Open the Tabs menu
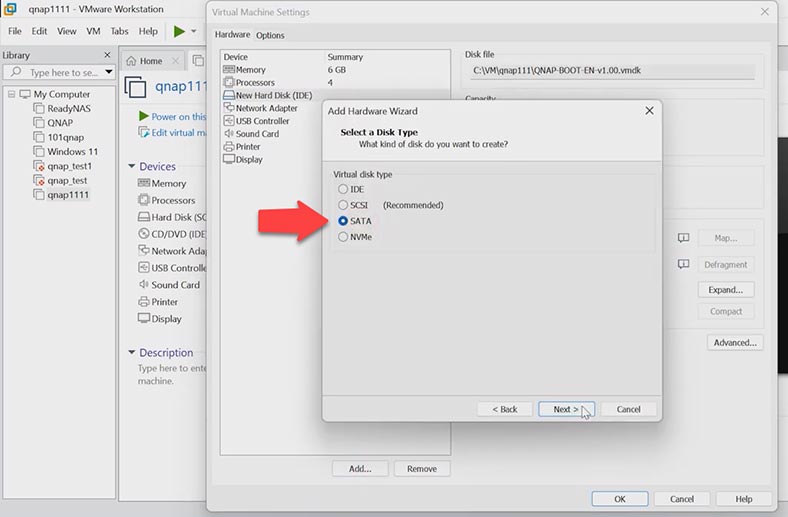 point(119,31)
